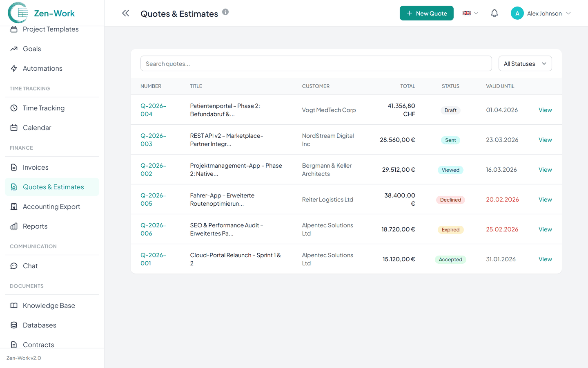The height and width of the screenshot is (368, 588).
Task: Open the Calendar icon in the sidebar
Action: 14,128
